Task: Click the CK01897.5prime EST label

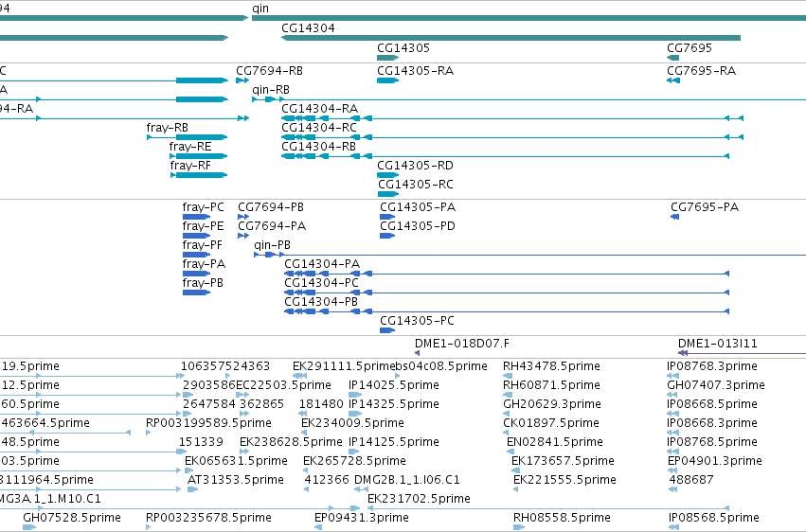Action: point(551,424)
